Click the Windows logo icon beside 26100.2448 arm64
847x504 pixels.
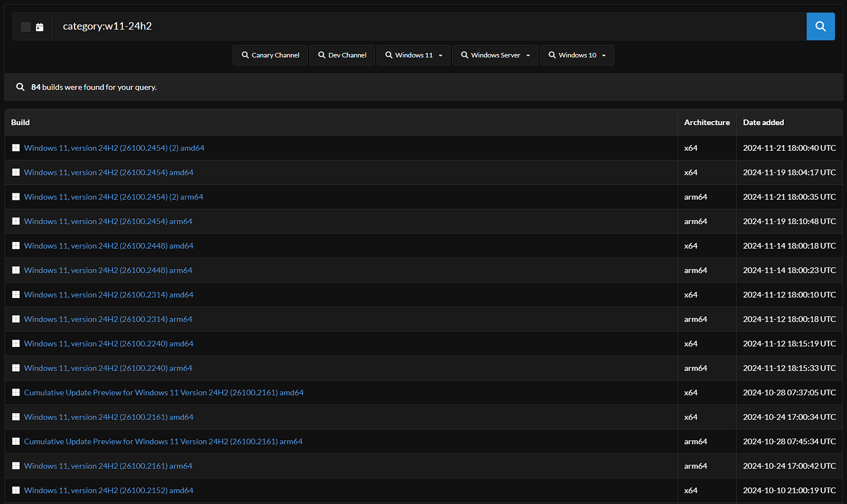click(16, 270)
